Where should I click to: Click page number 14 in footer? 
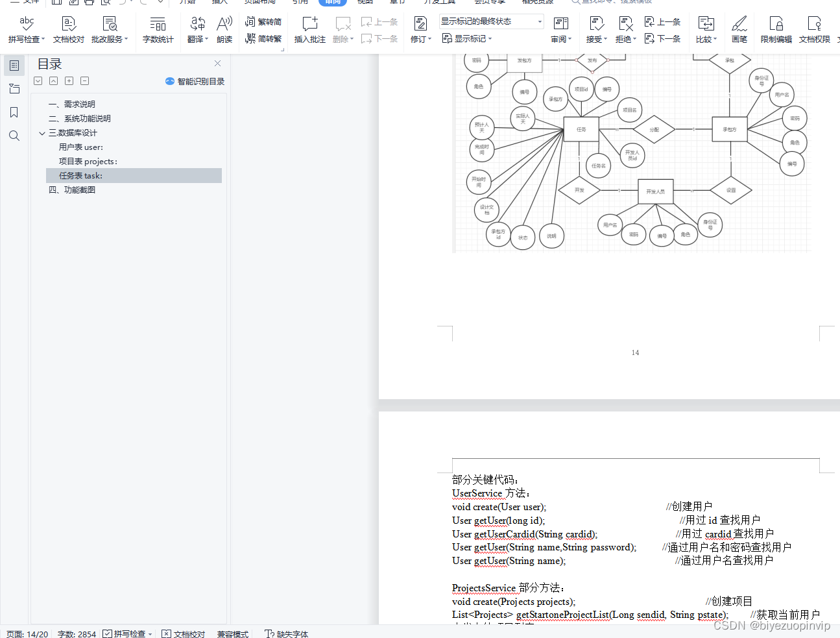click(x=635, y=352)
